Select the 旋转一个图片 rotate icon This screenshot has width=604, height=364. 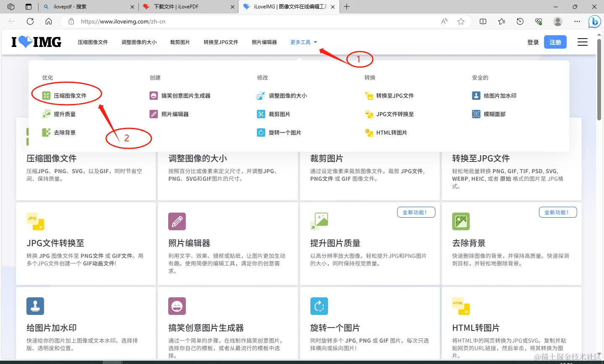261,132
